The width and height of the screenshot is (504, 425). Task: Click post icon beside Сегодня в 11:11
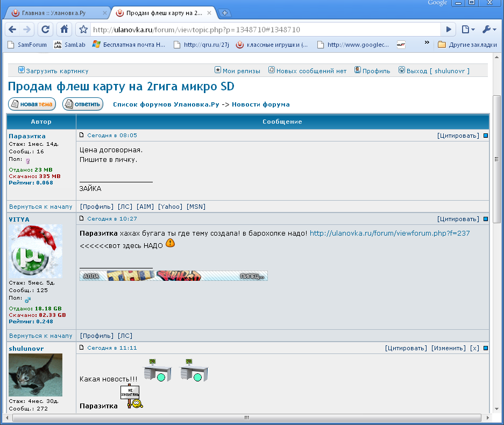click(82, 348)
